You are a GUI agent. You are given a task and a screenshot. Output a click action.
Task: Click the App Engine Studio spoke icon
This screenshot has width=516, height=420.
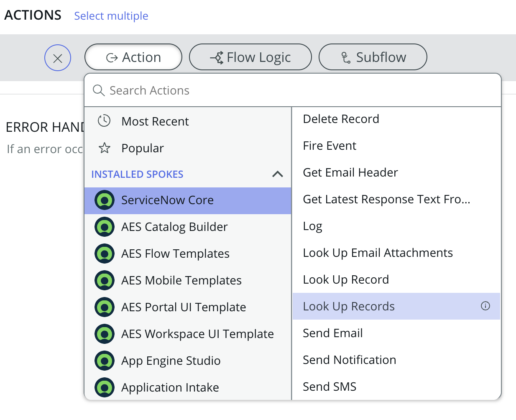coord(105,361)
